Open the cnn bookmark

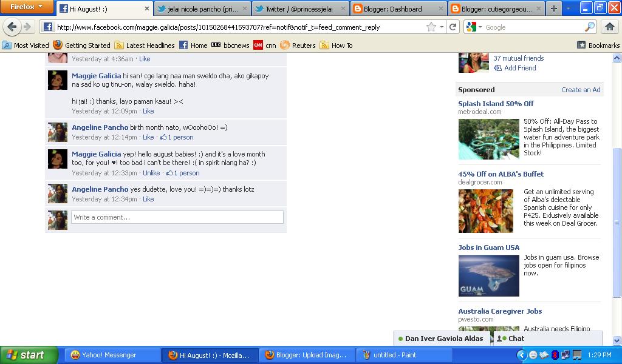(265, 45)
